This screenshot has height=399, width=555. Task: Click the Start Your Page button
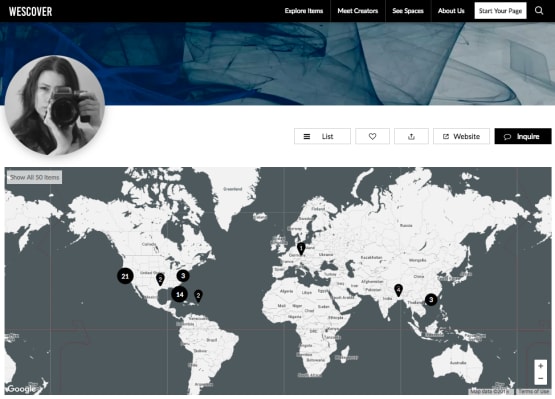(x=500, y=11)
